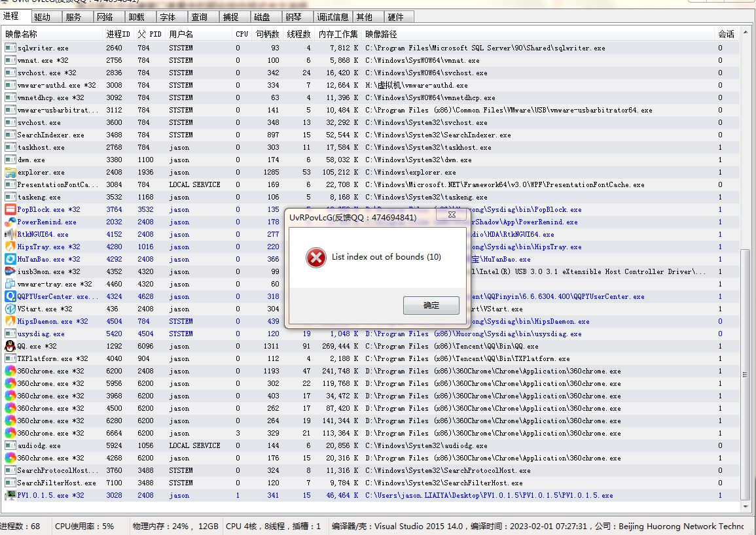Sort by CPU column header
The height and width of the screenshot is (535, 756).
pyautogui.click(x=242, y=34)
